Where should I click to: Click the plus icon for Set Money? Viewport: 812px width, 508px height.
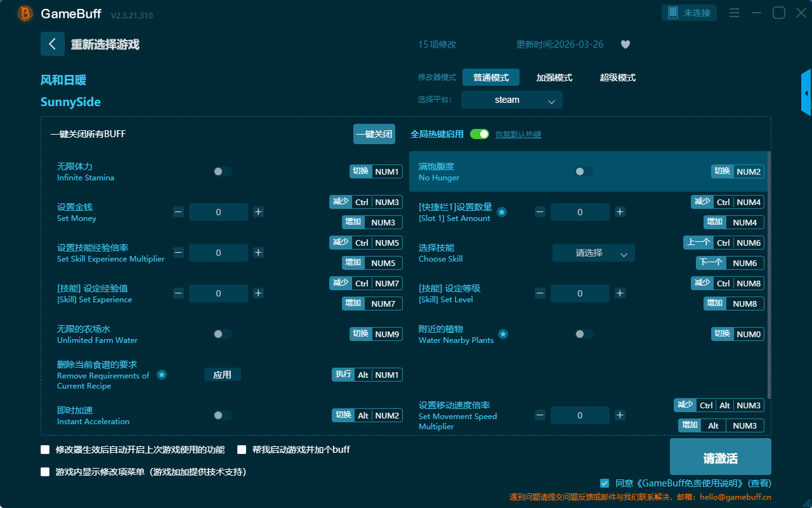[x=258, y=212]
